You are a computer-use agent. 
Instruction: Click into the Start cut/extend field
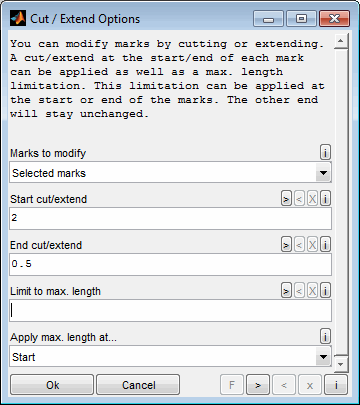[x=170, y=219]
